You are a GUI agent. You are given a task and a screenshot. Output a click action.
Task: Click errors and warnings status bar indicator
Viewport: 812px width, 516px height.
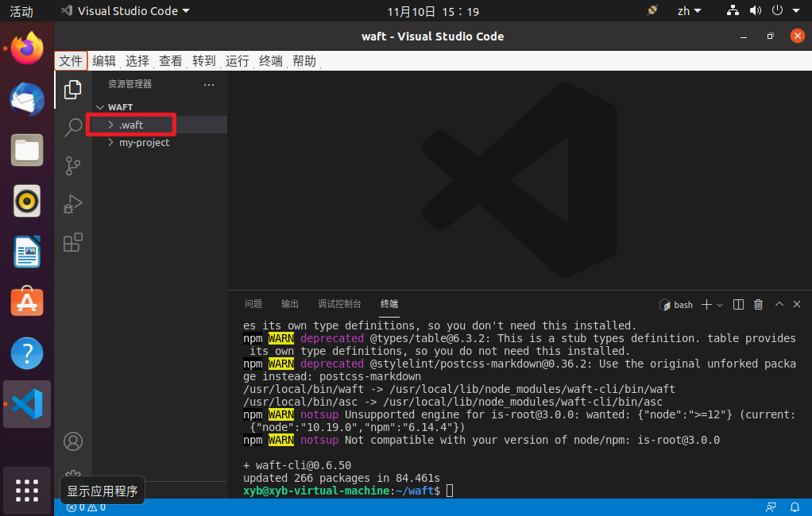coord(86,507)
